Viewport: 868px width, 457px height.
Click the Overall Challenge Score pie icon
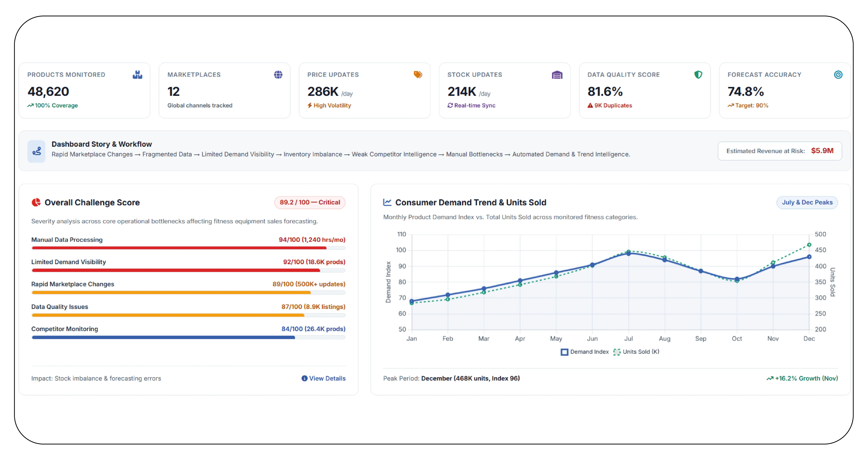[x=36, y=202]
